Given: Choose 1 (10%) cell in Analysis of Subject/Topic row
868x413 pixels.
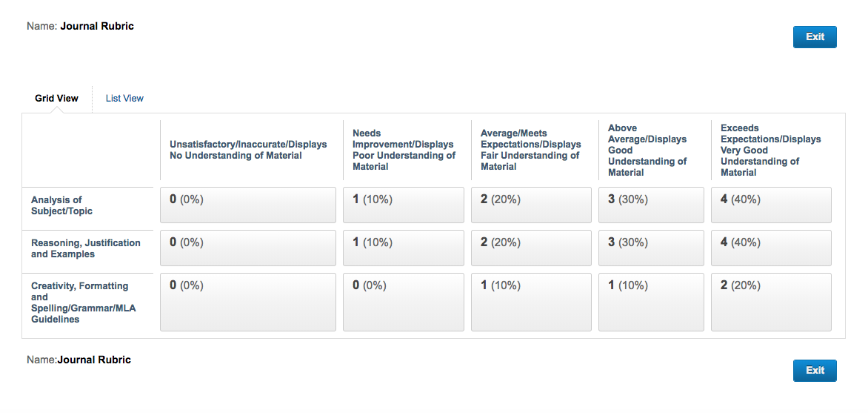Looking at the screenshot, I should (x=404, y=205).
